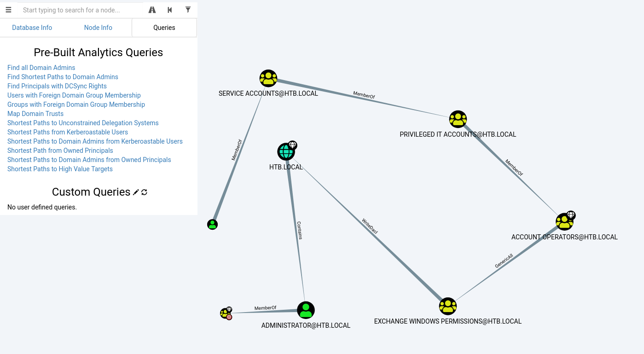Select the HTB.LOCAL domain globe node
The height and width of the screenshot is (354, 644).
[x=286, y=151]
